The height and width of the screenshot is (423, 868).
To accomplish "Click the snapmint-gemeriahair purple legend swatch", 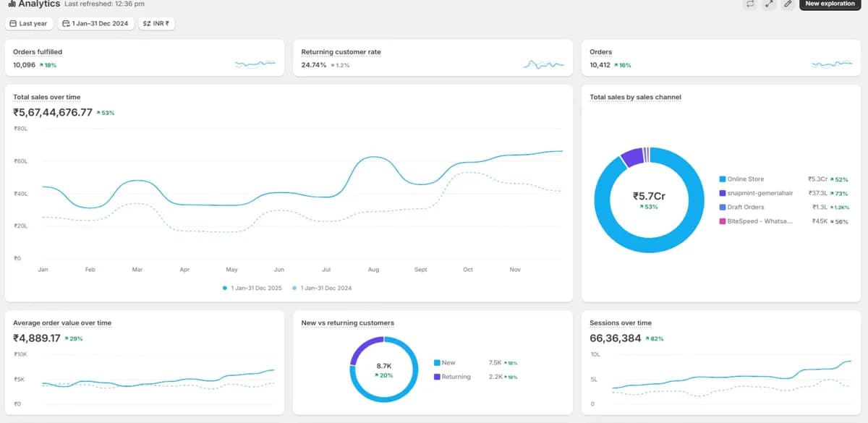I will click(722, 193).
